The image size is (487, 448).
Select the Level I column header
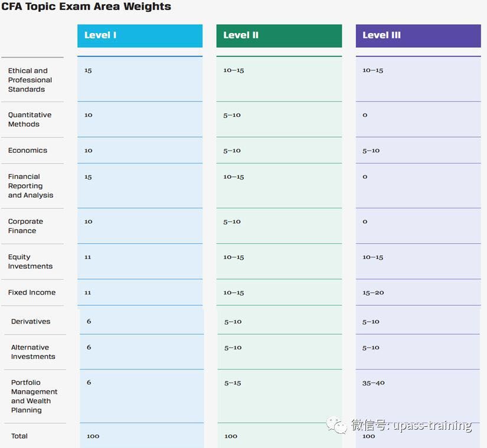click(x=140, y=35)
